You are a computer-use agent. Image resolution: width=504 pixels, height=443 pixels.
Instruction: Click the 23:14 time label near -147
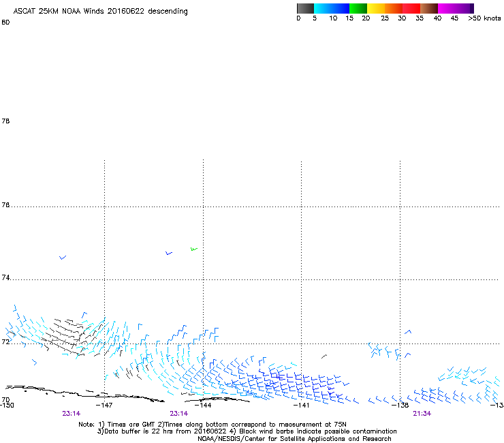71,414
